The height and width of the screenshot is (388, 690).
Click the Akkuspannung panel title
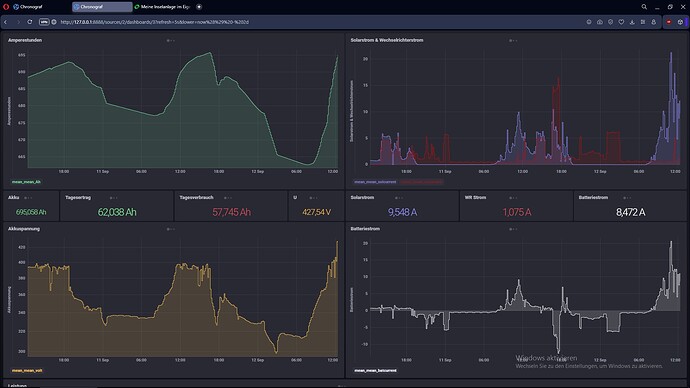coord(24,229)
